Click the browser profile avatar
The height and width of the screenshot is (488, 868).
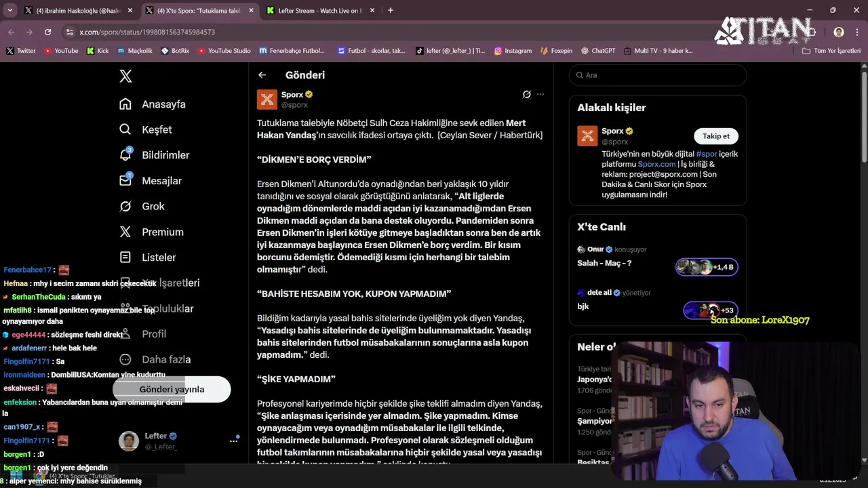839,32
